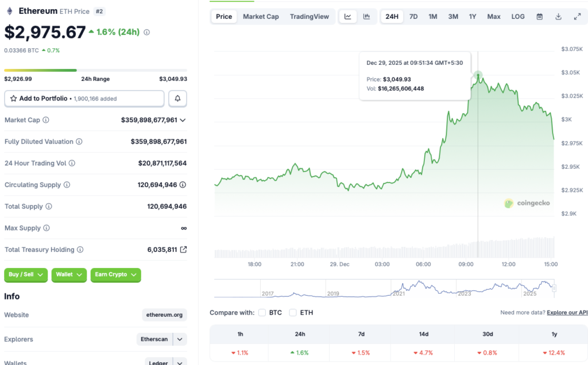This screenshot has width=588, height=365.
Task: Click the notification bell icon
Action: coord(177,98)
